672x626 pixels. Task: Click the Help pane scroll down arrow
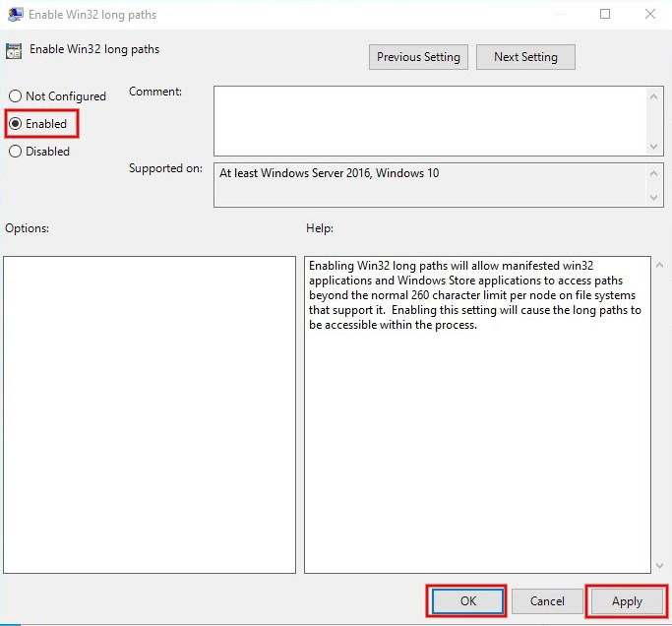(660, 566)
